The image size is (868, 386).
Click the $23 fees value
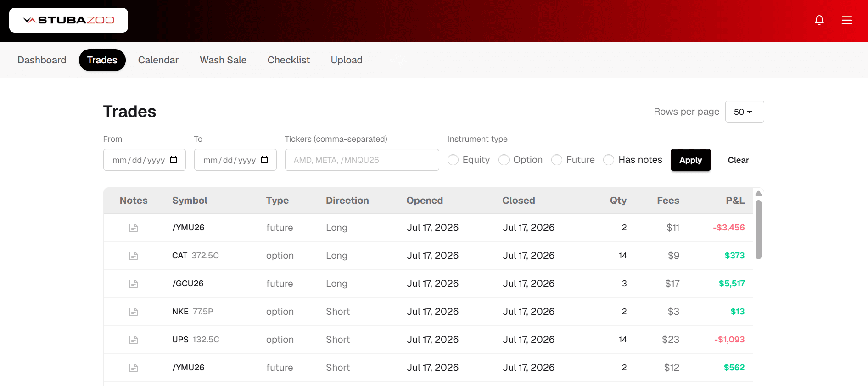(x=671, y=340)
